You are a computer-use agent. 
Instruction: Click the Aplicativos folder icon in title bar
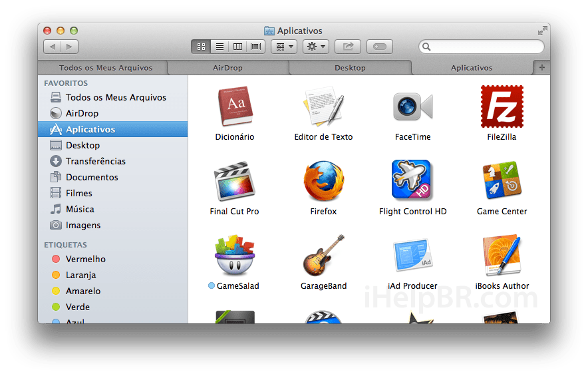[269, 31]
